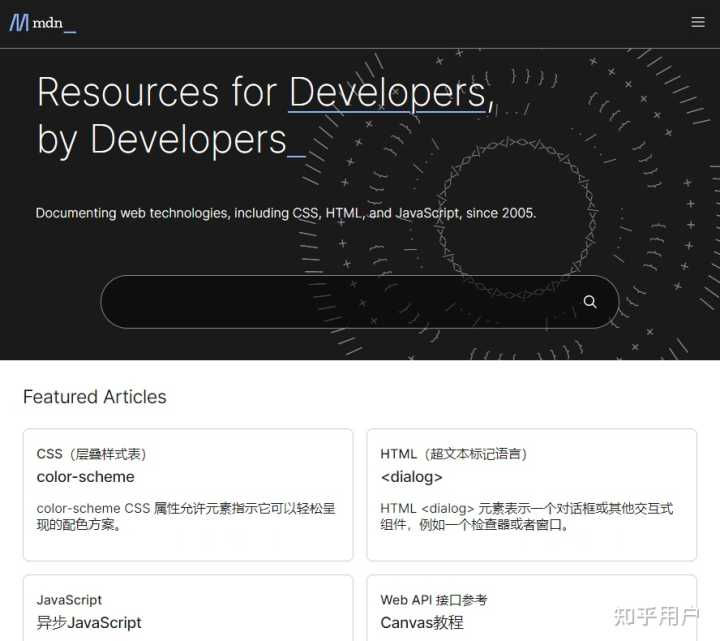Click the 'by Developers_' headline text
720x641 pixels.
tap(171, 140)
